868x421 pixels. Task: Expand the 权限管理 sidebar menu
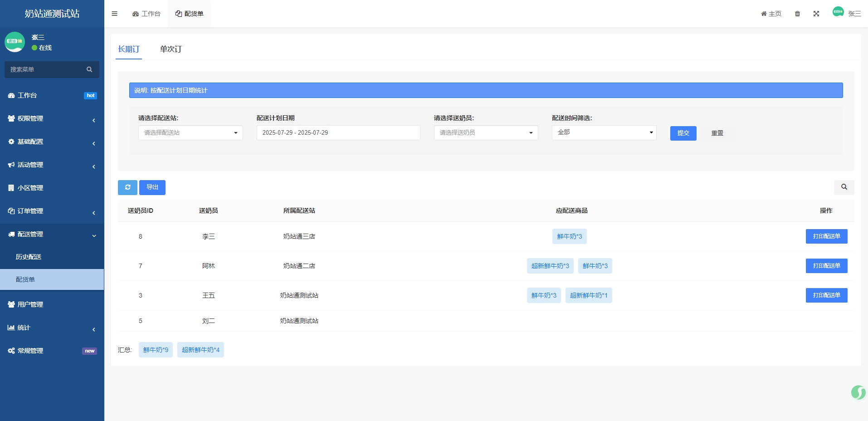[x=52, y=118]
